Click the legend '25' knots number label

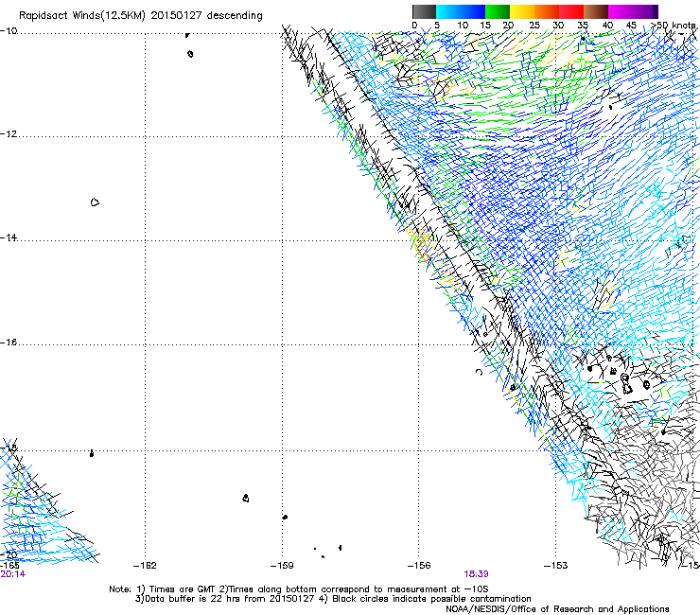coord(534,26)
